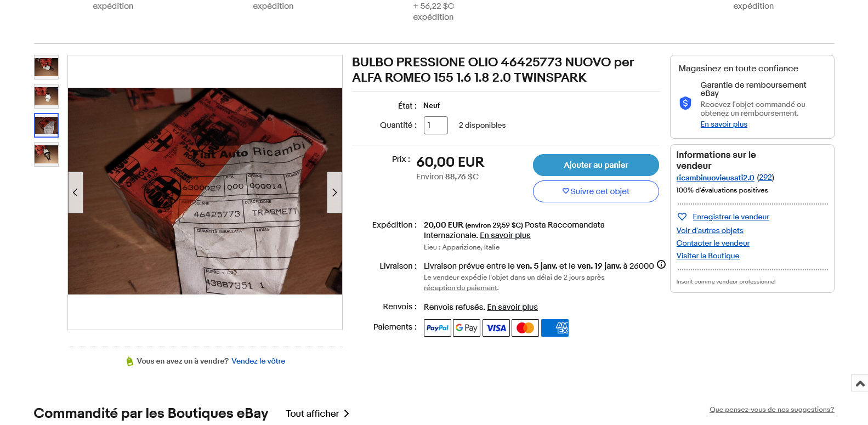868x425 pixels.
Task: Show the previous product image arrow
Action: [76, 192]
